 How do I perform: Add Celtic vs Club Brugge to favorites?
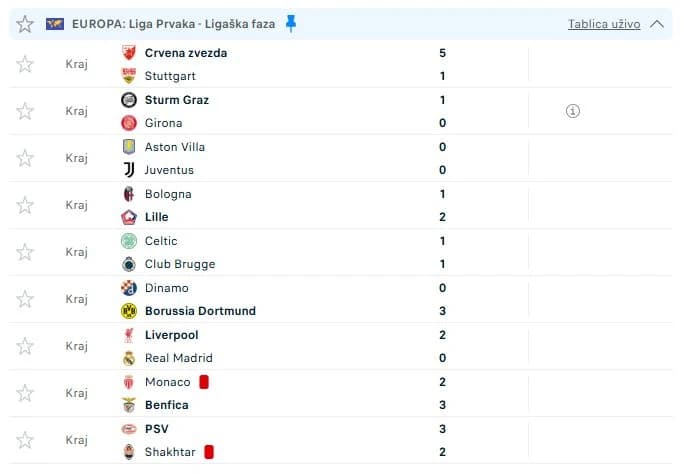coord(25,252)
